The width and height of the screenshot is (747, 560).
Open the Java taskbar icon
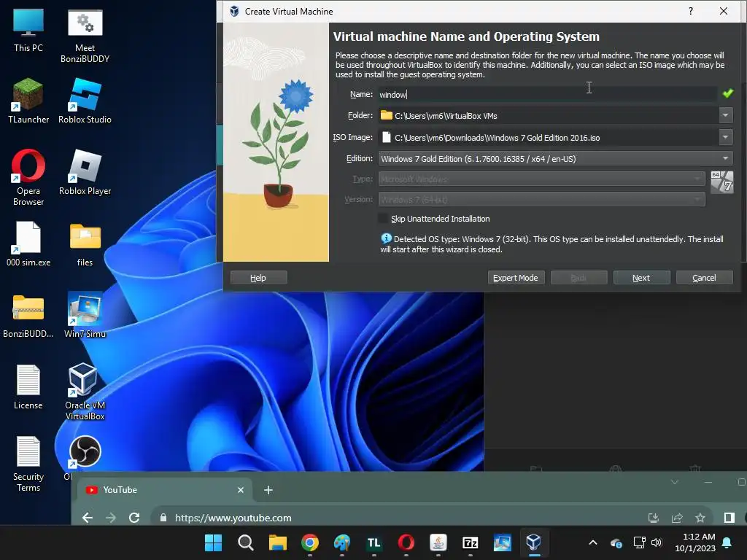pos(438,542)
